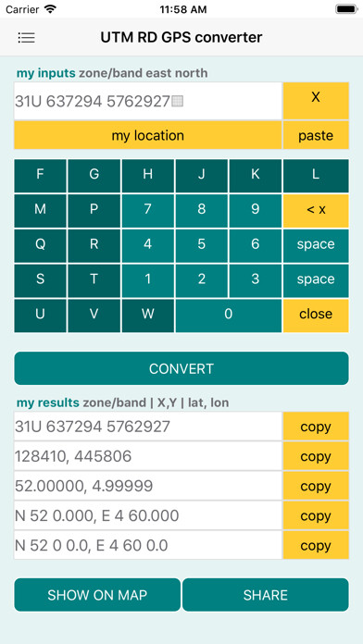Screen dimensions: 363x644
Task: Tap digit 8 on keypad
Action: pyautogui.click(x=202, y=211)
